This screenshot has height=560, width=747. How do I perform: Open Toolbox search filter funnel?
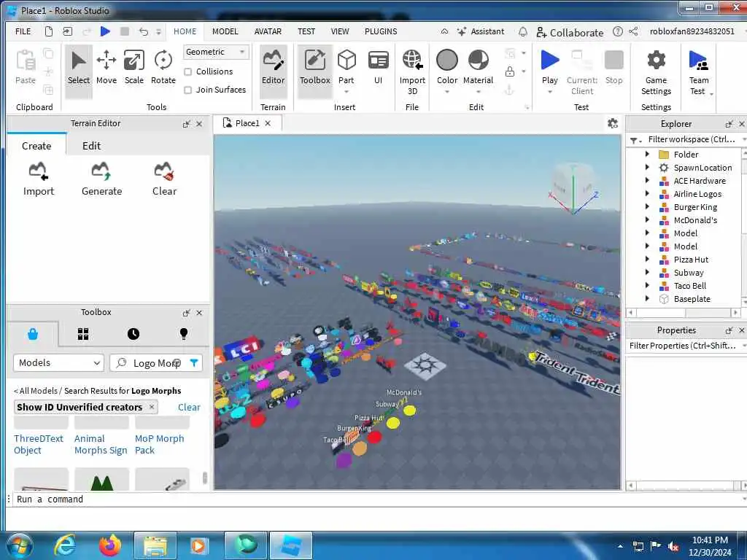(194, 363)
